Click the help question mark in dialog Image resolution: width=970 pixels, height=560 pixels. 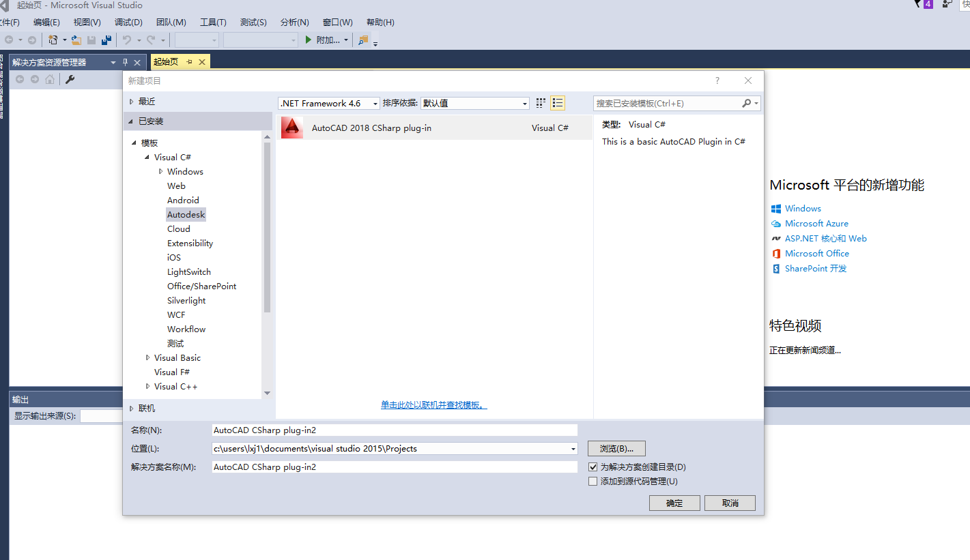(x=717, y=80)
